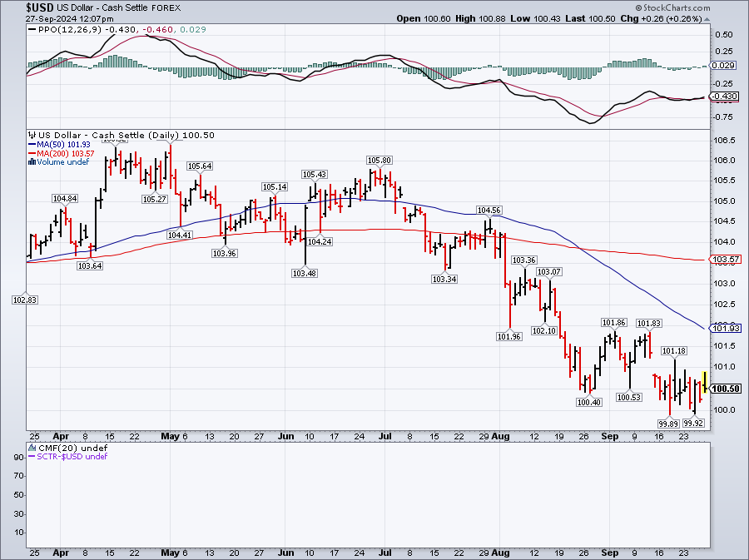This screenshot has height=560, width=749.
Task: Click the CMF(20) area icon in bottom panel
Action: click(32, 448)
